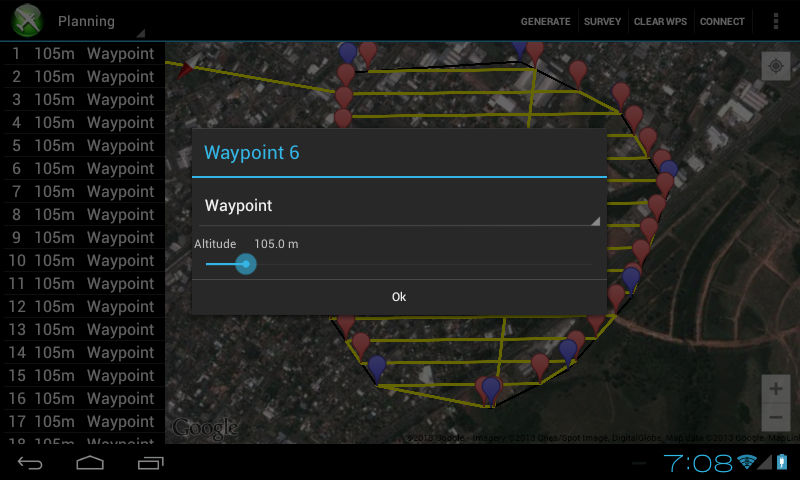Select waypoint row 6 in the list
Image resolution: width=800 pixels, height=480 pixels.
coord(84,168)
